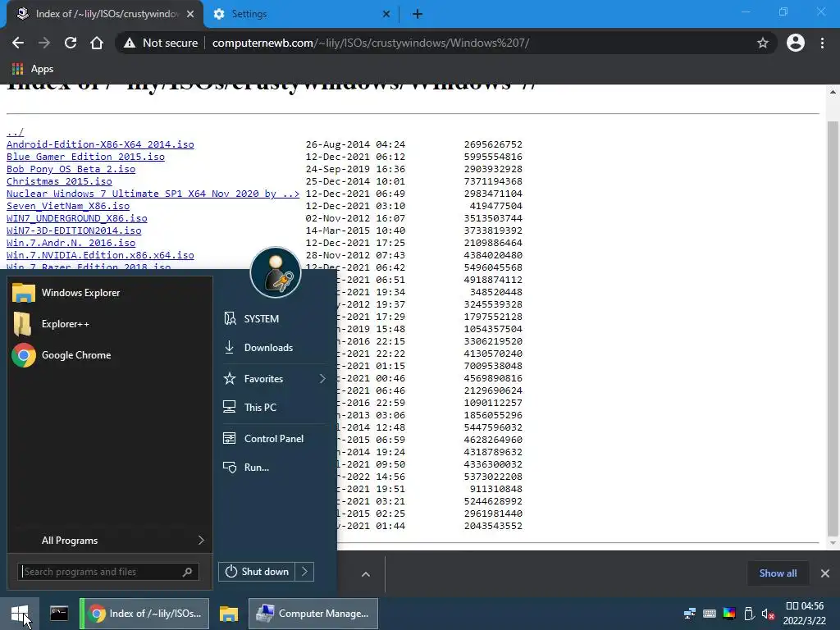Expand the download item chevron menu
The image size is (840, 630).
coord(365,574)
